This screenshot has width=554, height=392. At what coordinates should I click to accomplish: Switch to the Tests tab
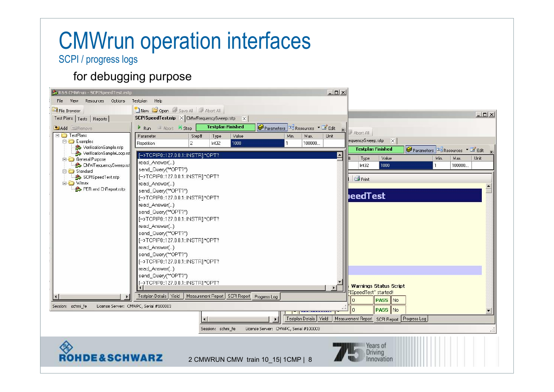pos(83,119)
